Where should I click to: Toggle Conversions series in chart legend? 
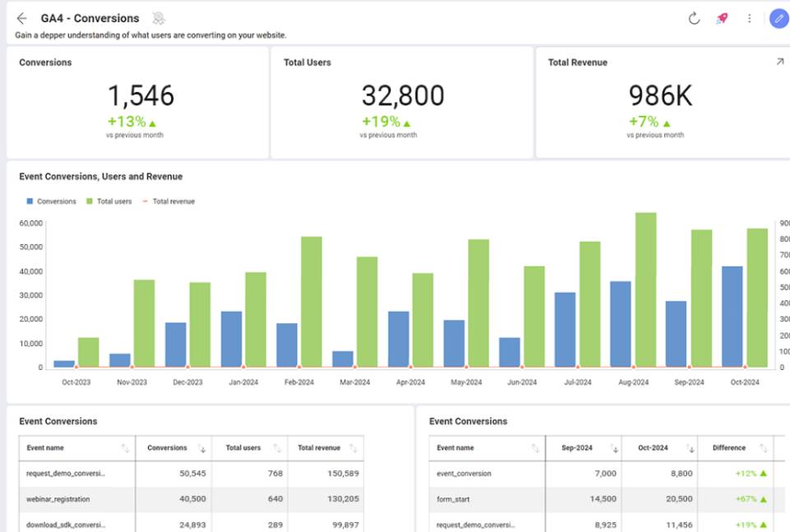tap(51, 201)
